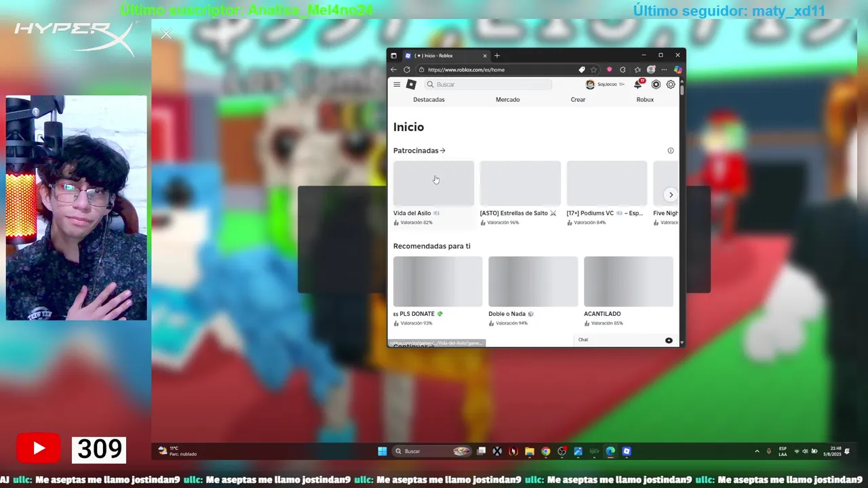
Task: Go to Destacadas tab
Action: click(429, 100)
